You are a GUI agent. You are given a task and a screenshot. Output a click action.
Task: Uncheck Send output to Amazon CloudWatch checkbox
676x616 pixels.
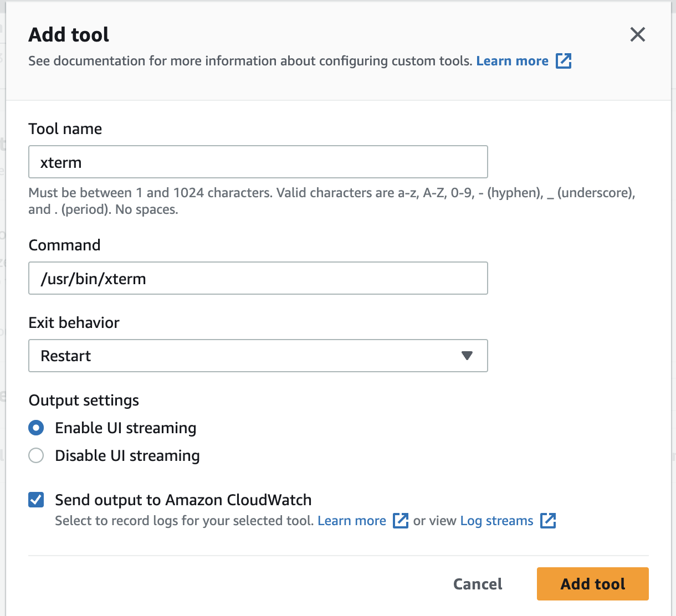pyautogui.click(x=36, y=500)
